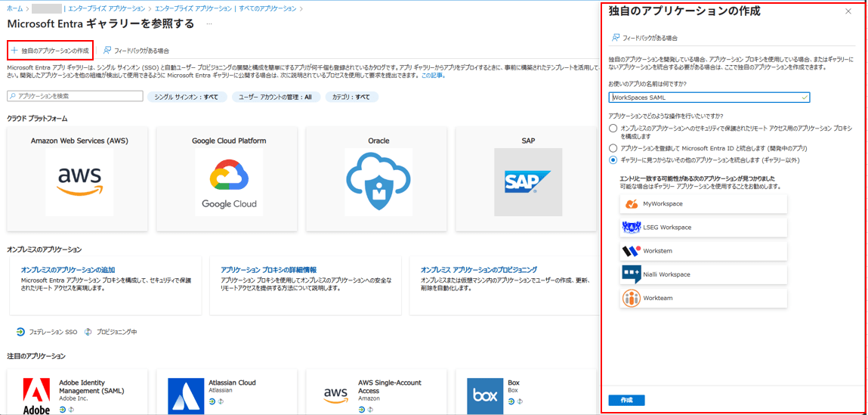Select LSEG Workspace suggestion
Image resolution: width=868 pixels, height=415 pixels.
pos(703,228)
